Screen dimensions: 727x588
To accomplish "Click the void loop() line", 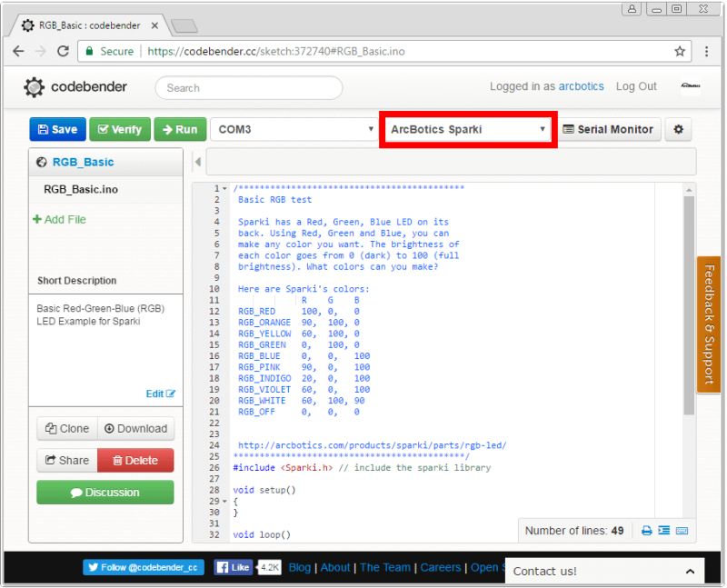I will [x=262, y=534].
